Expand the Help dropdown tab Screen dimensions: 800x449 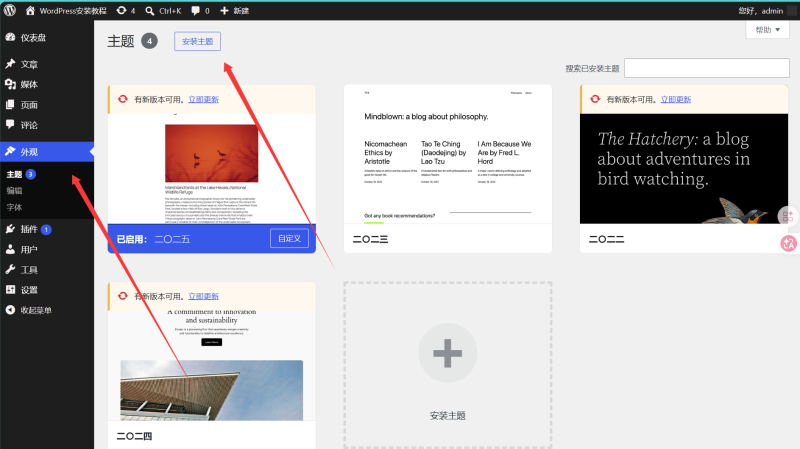pos(767,30)
